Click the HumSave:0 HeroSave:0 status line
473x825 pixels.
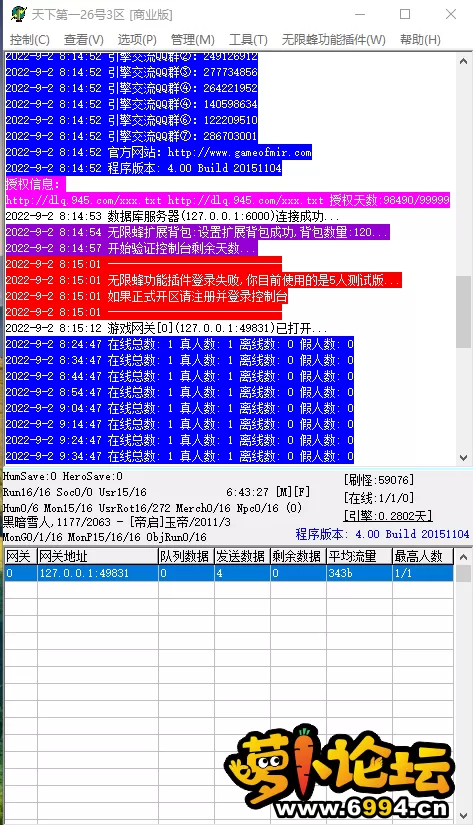click(63, 477)
